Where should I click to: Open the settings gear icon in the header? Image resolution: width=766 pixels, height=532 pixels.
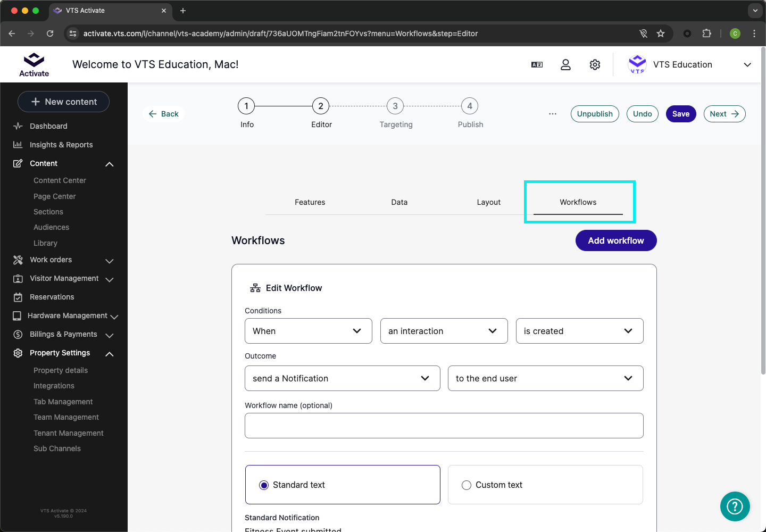click(x=595, y=64)
